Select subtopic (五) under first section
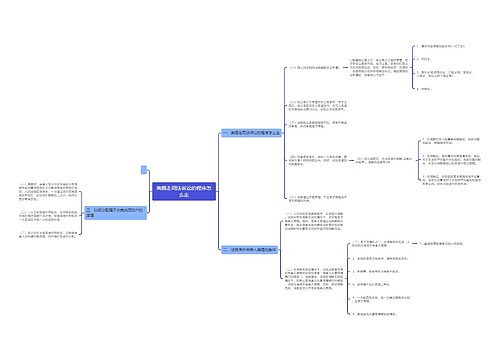This screenshot has height=360, width=500. 318,199
